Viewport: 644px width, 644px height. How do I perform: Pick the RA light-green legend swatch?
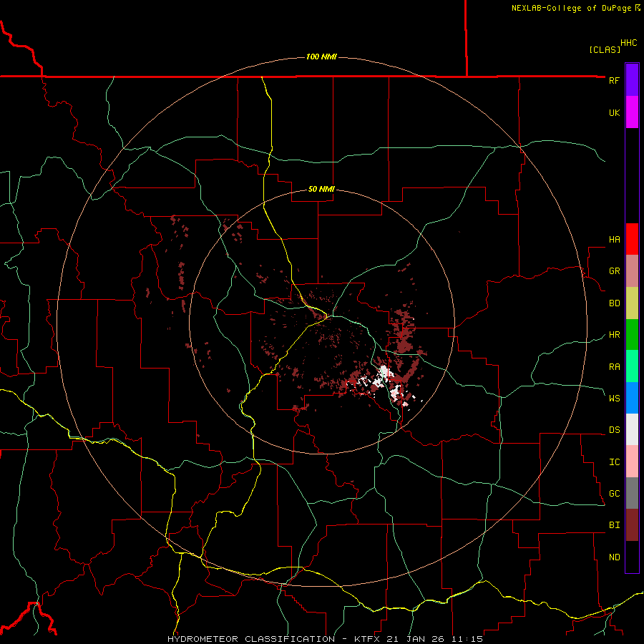coord(632,366)
